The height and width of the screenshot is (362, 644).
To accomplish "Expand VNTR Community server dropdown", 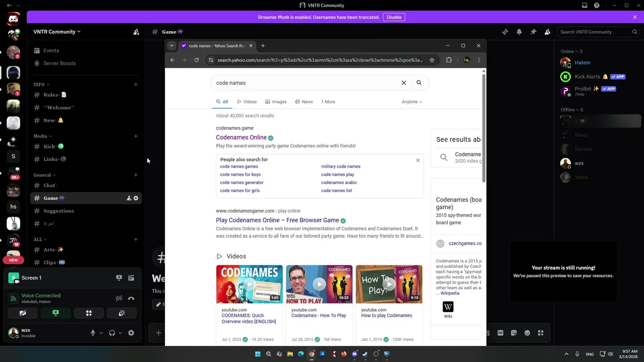I will 57,32.
